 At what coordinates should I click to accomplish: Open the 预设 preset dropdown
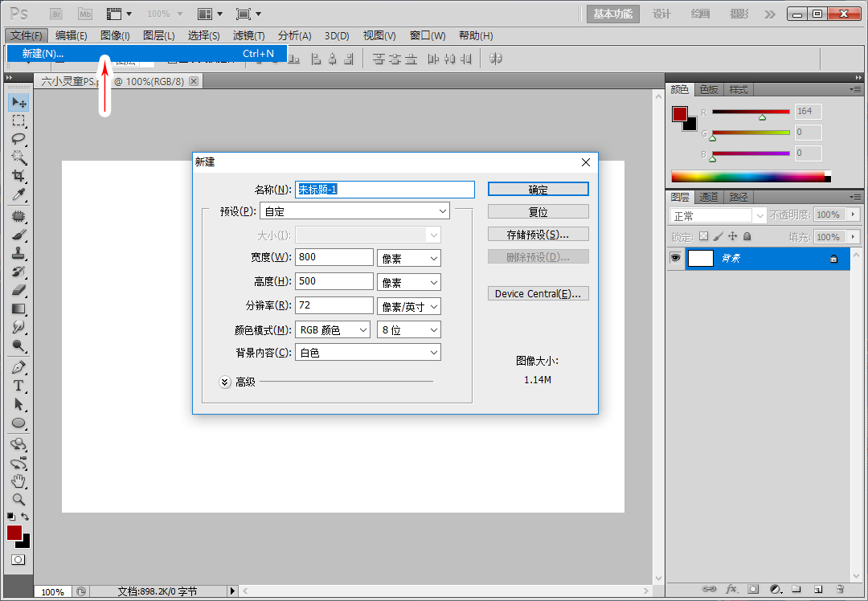click(355, 211)
